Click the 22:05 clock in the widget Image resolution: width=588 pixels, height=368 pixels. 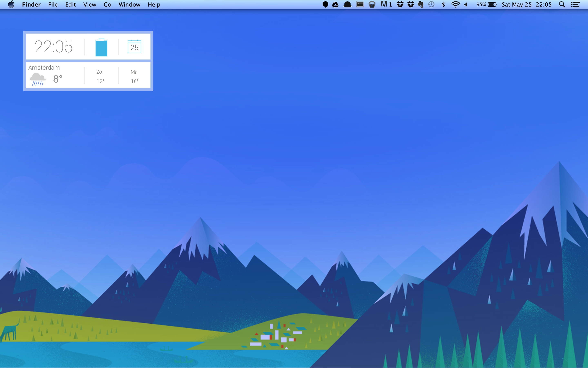point(54,46)
